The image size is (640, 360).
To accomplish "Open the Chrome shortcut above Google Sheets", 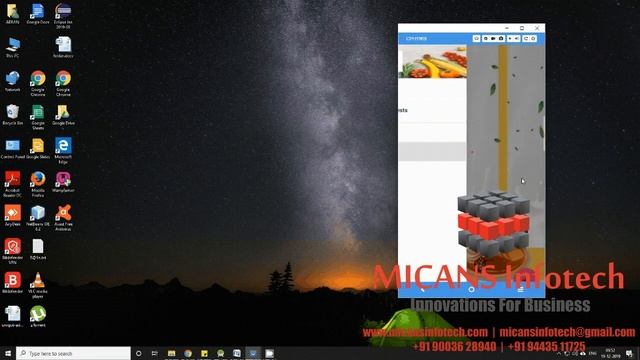I will pos(38,83).
